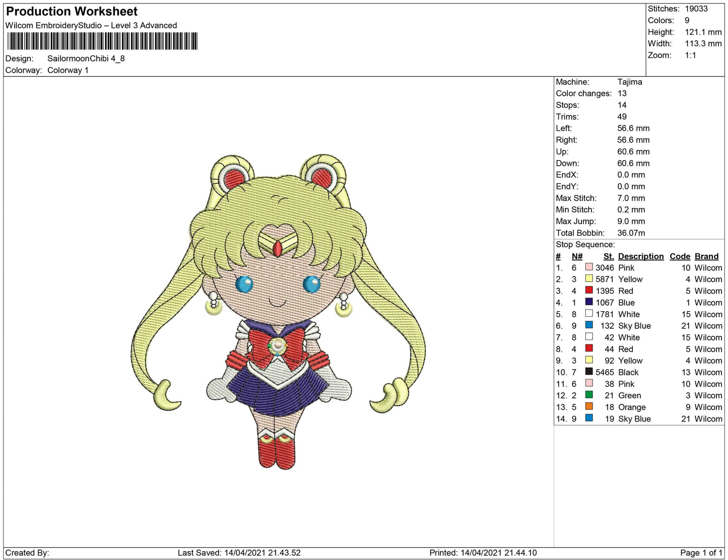The image size is (728, 560).
Task: Select the stitch count 19033
Action: pos(696,9)
